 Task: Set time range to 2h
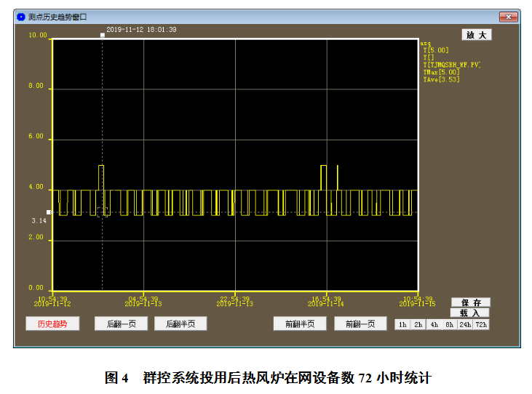[x=418, y=325]
